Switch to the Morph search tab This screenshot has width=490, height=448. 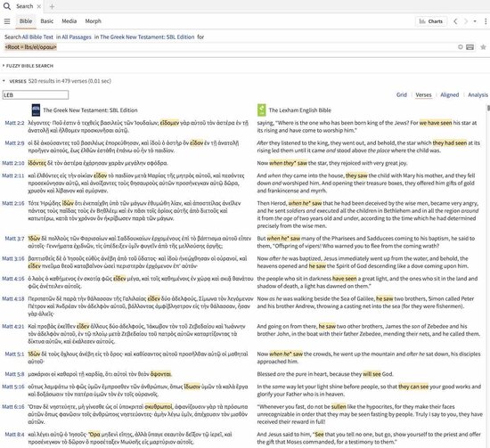pyautogui.click(x=94, y=21)
